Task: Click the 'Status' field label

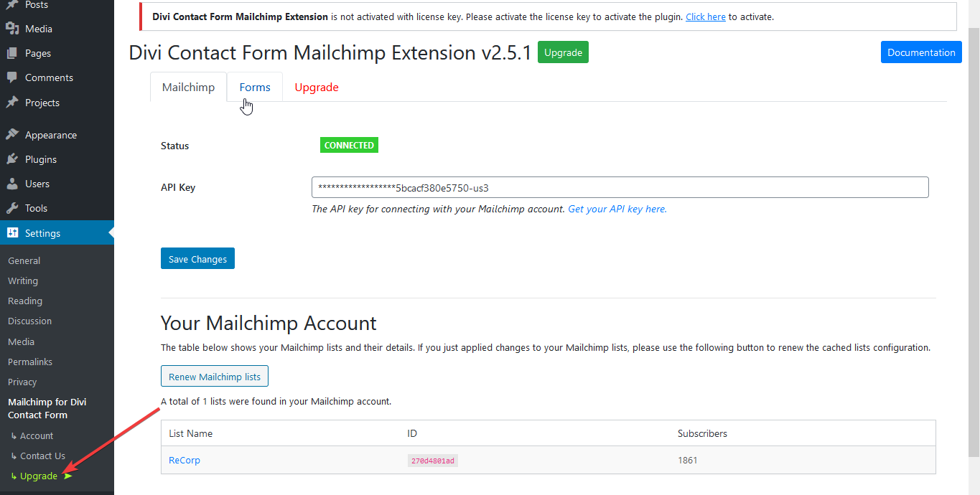Action: 175,146
